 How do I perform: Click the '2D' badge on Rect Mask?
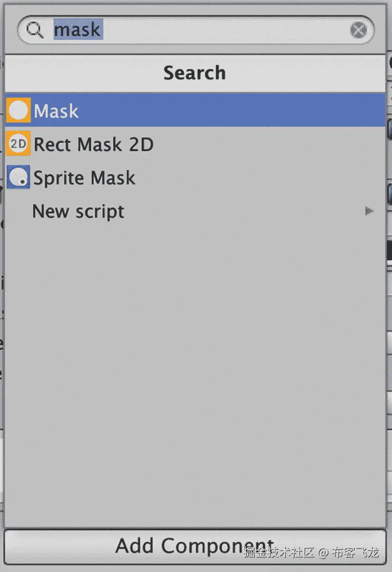tap(18, 144)
